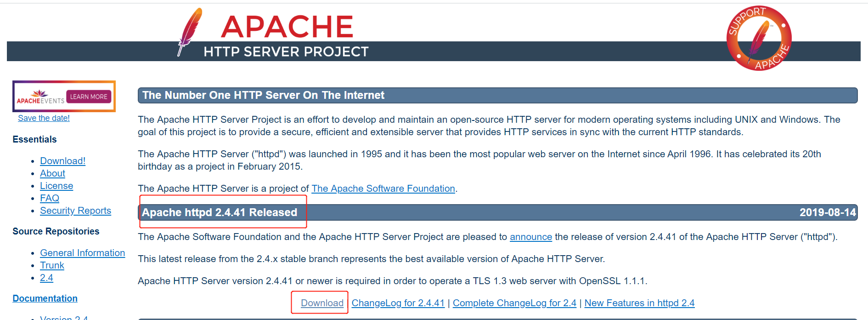Click the announce link in release text

tap(531, 237)
